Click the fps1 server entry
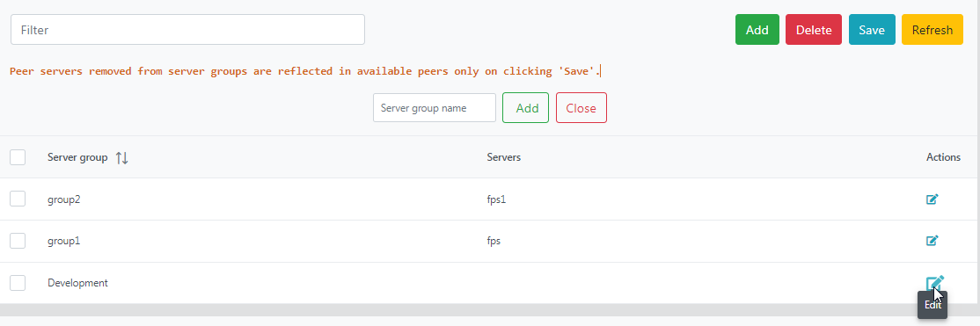The image size is (980, 326). [495, 199]
